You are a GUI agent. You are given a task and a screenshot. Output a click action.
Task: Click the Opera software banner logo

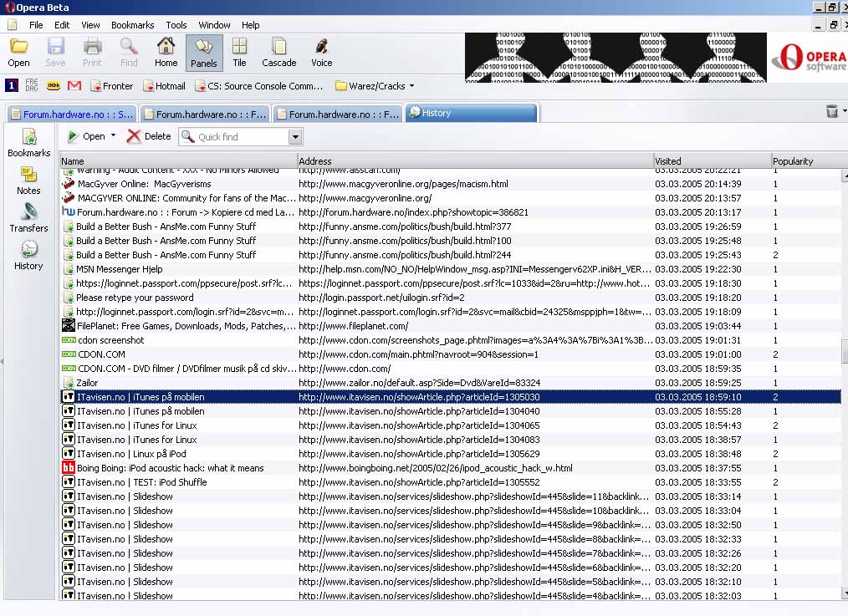point(808,58)
